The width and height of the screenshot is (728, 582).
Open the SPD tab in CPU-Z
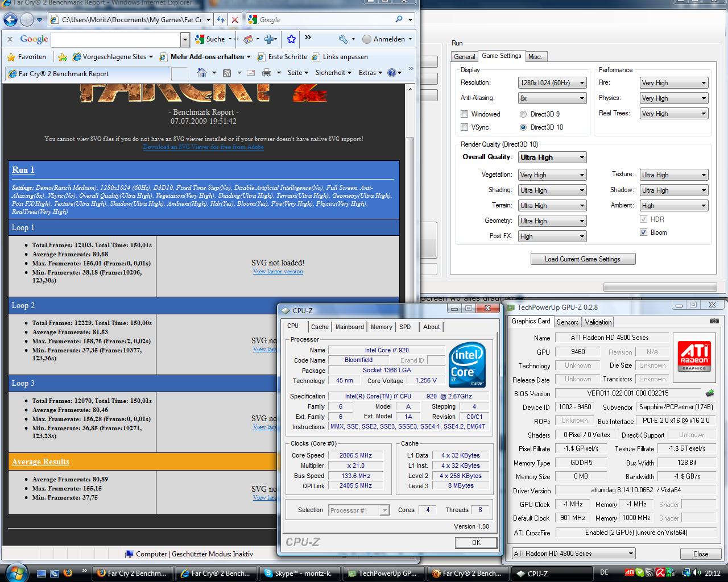pyautogui.click(x=405, y=327)
